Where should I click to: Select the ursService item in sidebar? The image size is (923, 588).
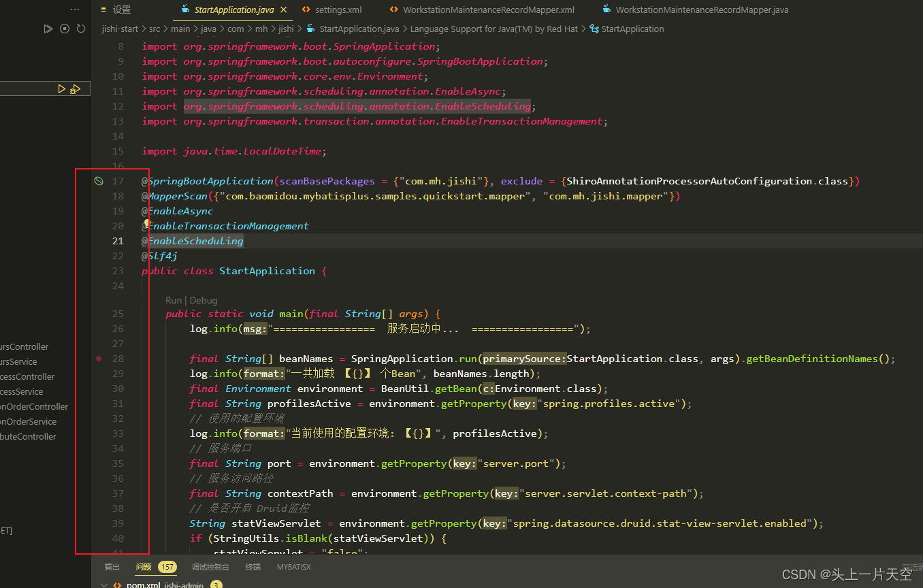18,362
